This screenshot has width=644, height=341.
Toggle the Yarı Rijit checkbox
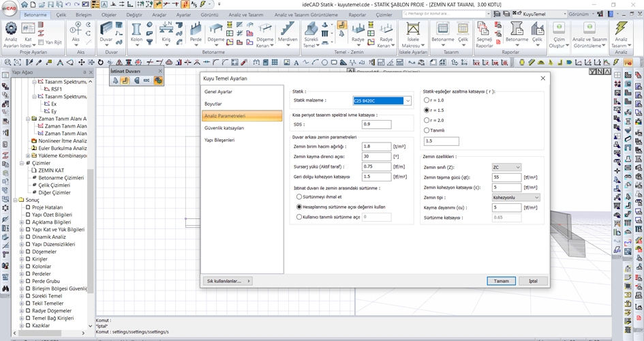point(41,42)
